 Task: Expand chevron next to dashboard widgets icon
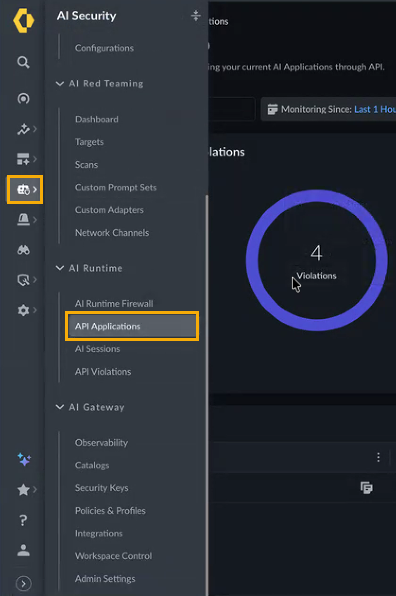click(x=35, y=159)
